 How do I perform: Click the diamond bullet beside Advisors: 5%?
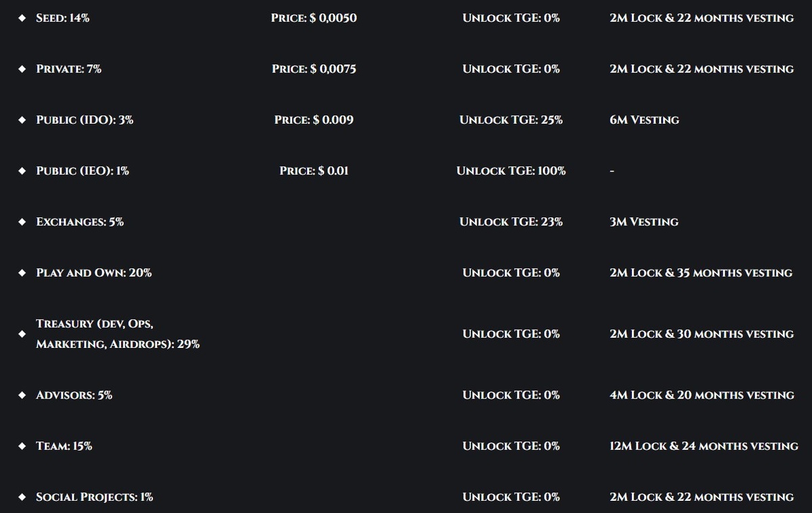(x=22, y=395)
